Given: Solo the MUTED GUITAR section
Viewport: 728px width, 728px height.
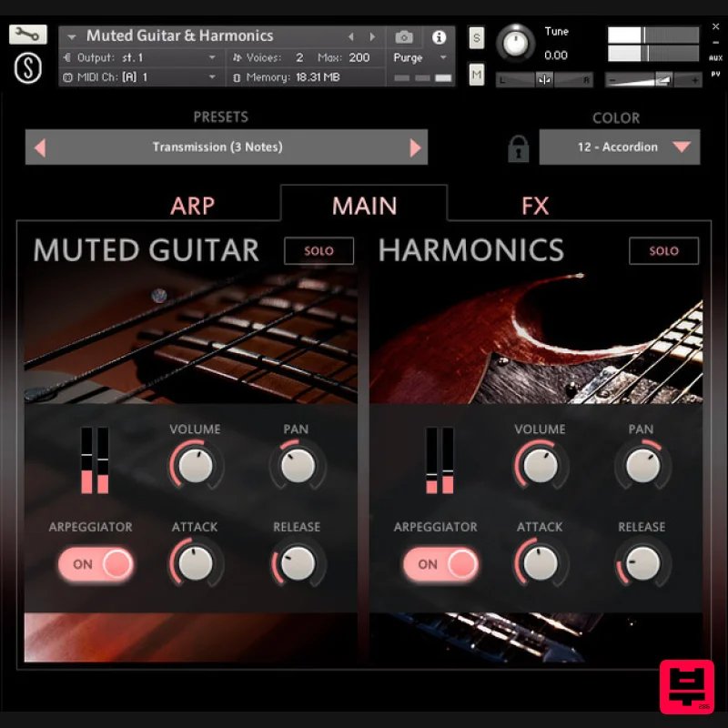Looking at the screenshot, I should click(x=318, y=251).
